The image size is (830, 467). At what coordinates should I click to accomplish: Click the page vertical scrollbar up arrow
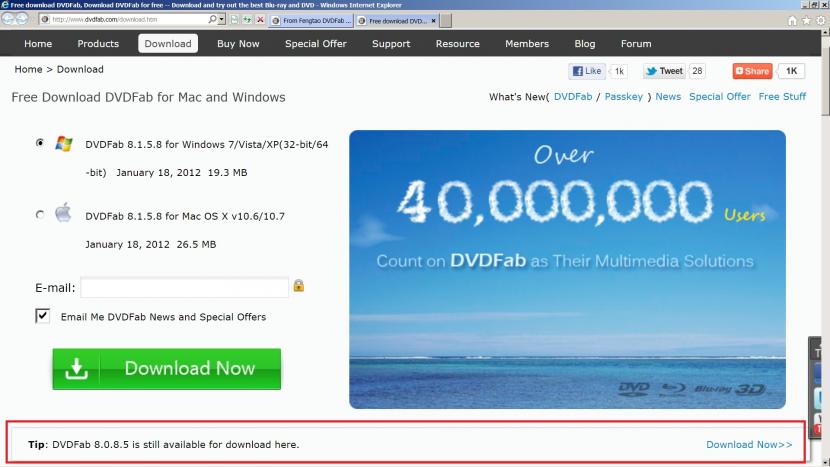point(825,33)
